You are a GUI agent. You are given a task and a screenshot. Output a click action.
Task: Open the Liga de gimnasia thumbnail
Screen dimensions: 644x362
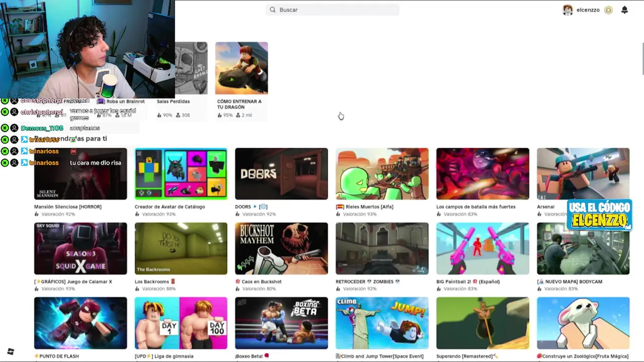coord(181,323)
